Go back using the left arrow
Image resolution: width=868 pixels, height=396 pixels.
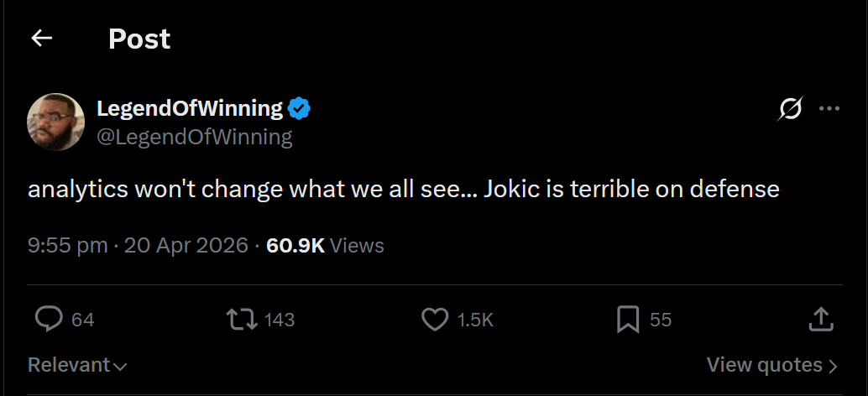(41, 38)
